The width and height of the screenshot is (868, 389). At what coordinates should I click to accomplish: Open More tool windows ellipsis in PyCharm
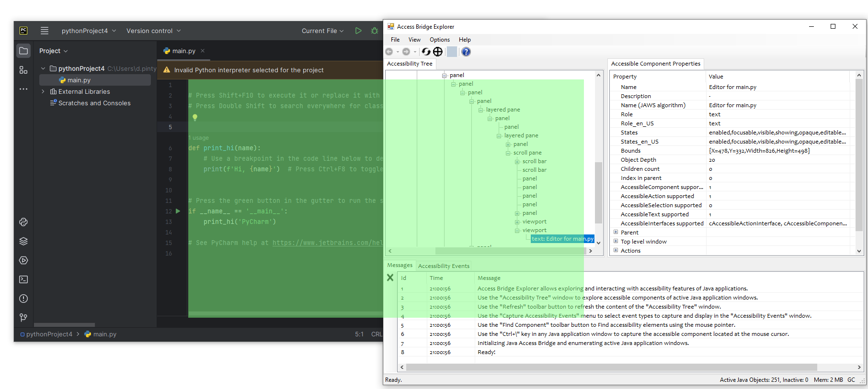click(x=23, y=89)
